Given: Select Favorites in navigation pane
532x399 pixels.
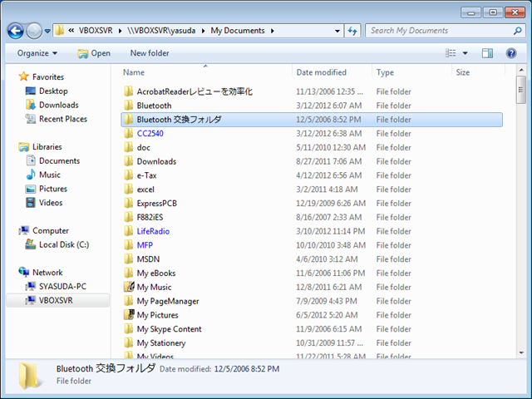Looking at the screenshot, I should 48,77.
